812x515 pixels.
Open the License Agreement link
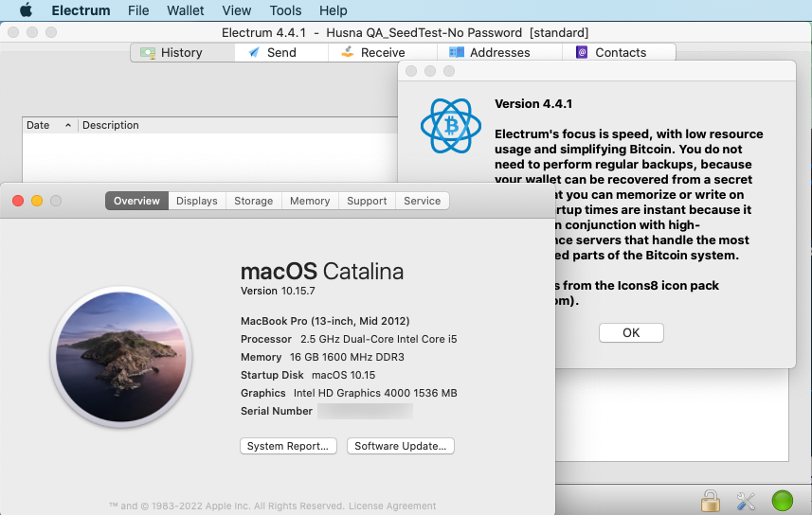click(x=392, y=506)
